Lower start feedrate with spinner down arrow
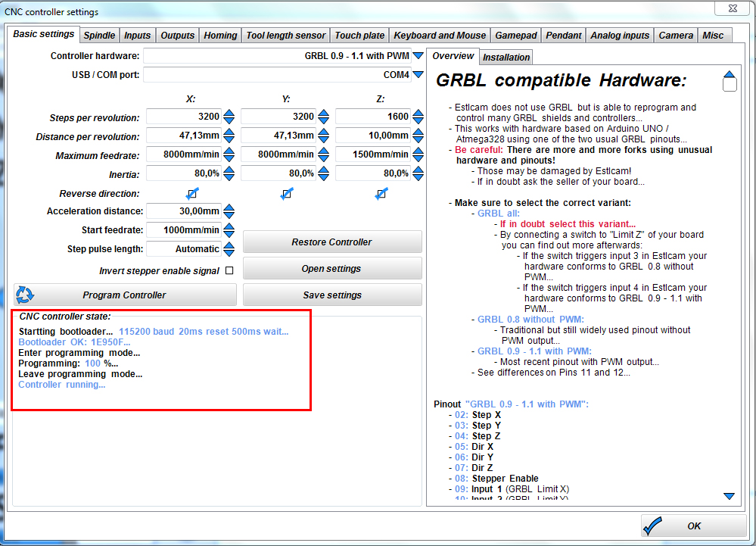Image resolution: width=756 pixels, height=546 pixels. pyautogui.click(x=229, y=234)
